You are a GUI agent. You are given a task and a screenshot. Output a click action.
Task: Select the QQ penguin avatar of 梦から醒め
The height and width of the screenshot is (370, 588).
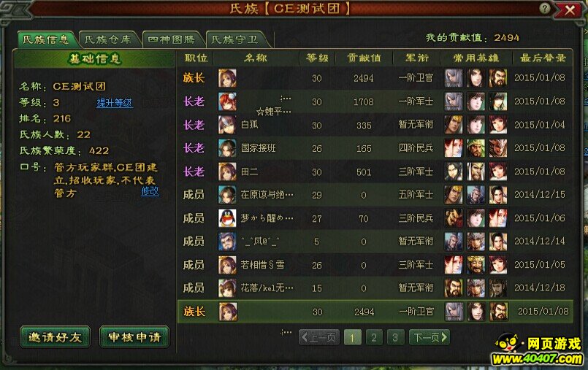click(227, 218)
